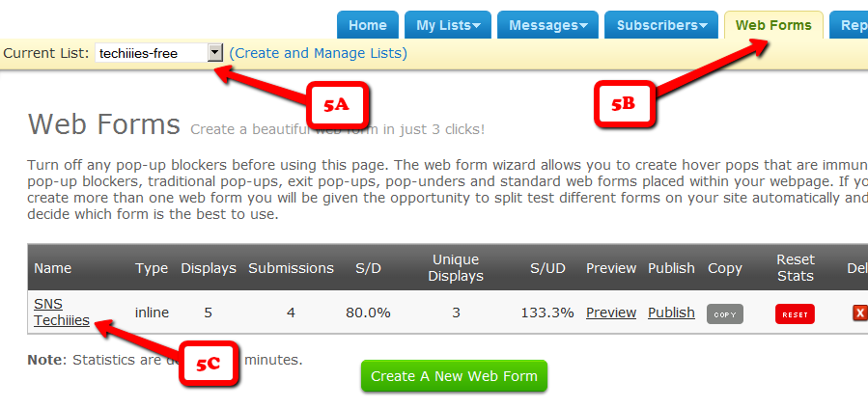Switch to the Web Forms tab
The height and width of the screenshot is (408, 868).
[773, 25]
